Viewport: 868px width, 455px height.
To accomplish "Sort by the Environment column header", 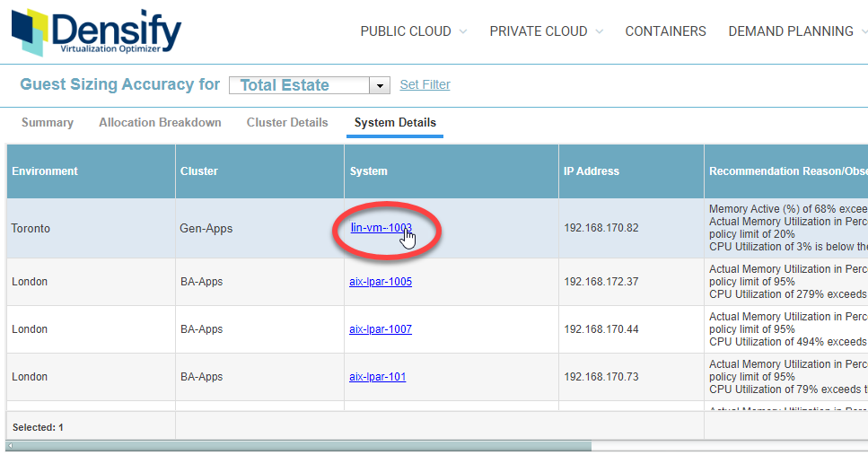I will point(45,171).
